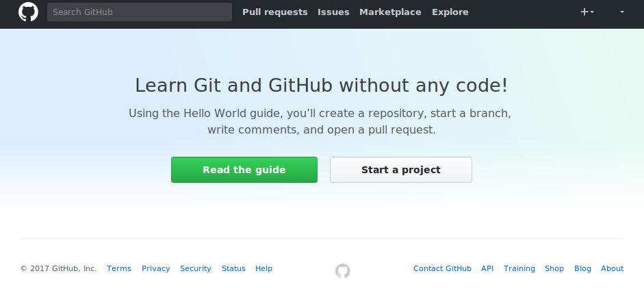The height and width of the screenshot is (306, 644).
Task: Go to the Training footer link
Action: pyautogui.click(x=519, y=268)
